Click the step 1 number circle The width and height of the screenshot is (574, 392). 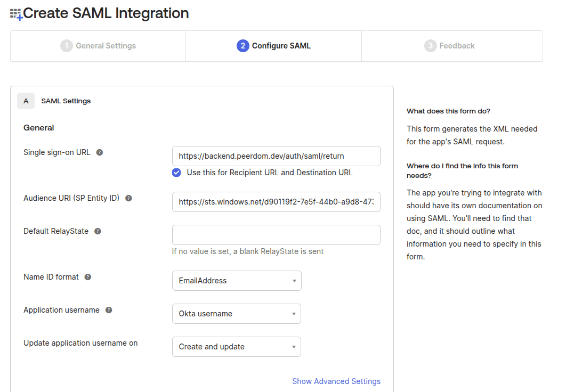point(66,46)
